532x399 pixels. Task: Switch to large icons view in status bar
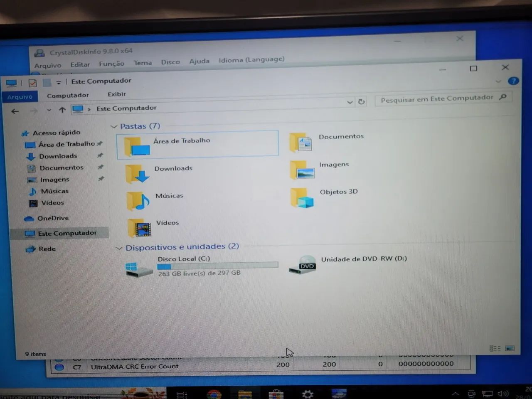click(x=510, y=348)
